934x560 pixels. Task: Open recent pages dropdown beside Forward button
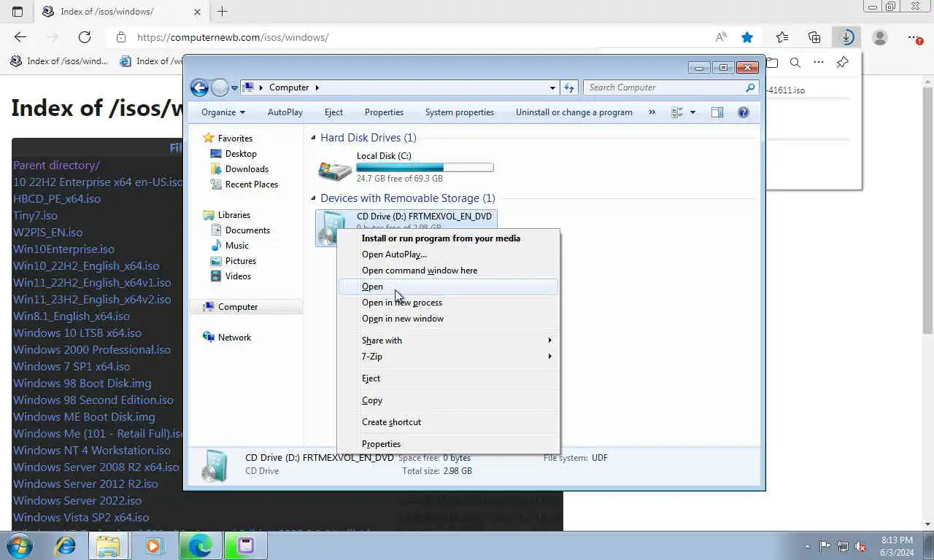click(234, 87)
